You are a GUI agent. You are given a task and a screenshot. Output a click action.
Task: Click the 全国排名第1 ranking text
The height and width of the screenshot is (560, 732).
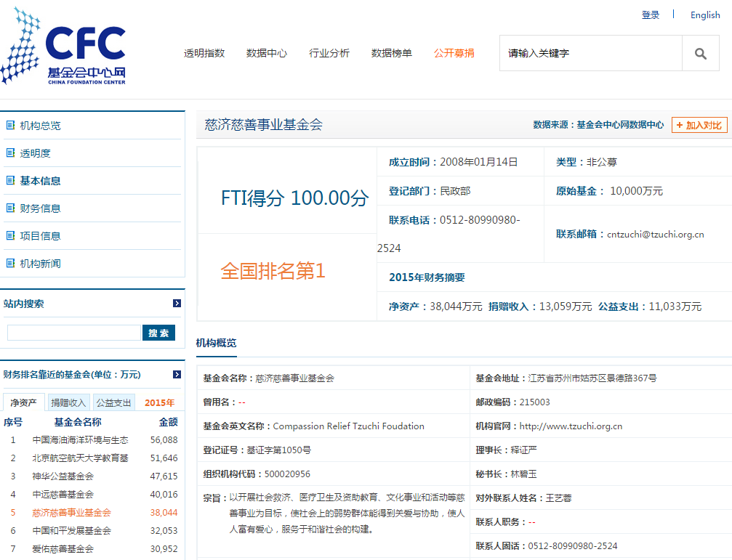[273, 270]
